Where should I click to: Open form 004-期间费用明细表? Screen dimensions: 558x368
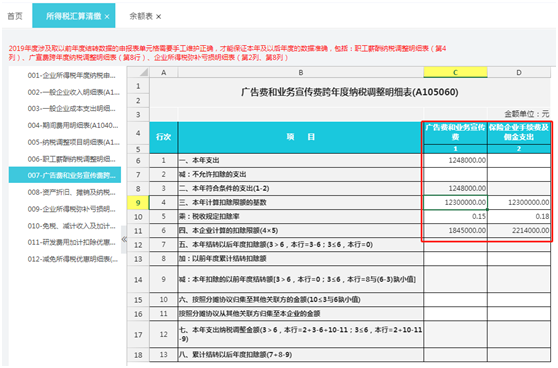pos(73,125)
